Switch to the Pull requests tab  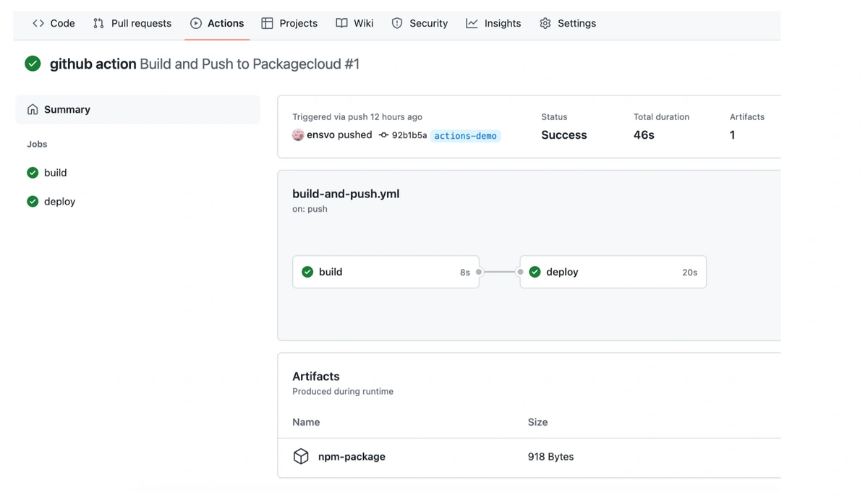[x=132, y=23]
